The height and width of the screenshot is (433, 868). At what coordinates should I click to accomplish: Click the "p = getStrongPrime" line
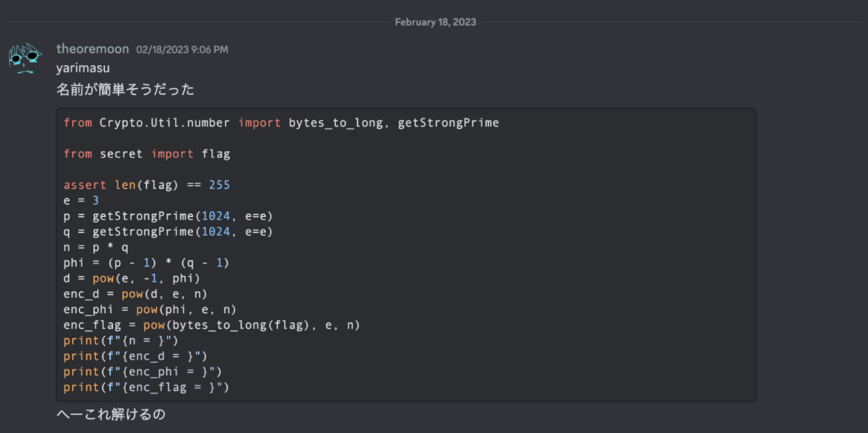(168, 216)
